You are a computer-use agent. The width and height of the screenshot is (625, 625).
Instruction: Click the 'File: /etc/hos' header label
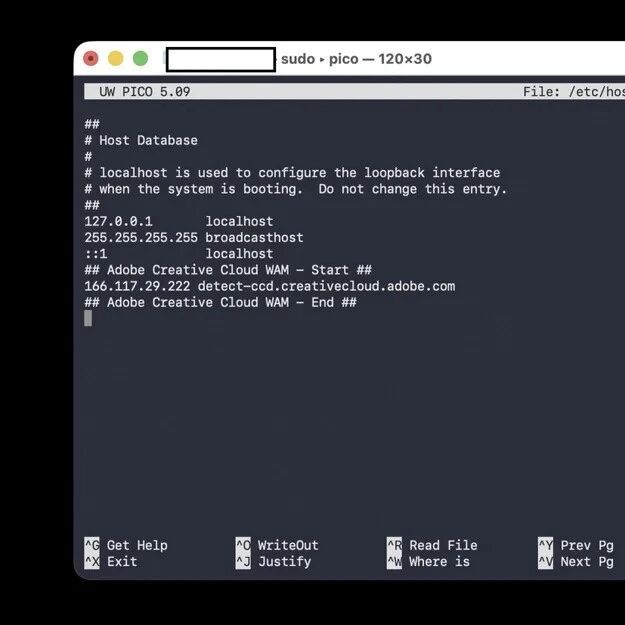pos(574,92)
